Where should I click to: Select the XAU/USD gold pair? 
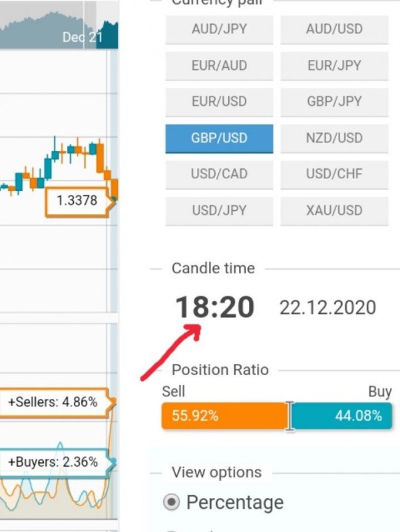coord(334,211)
